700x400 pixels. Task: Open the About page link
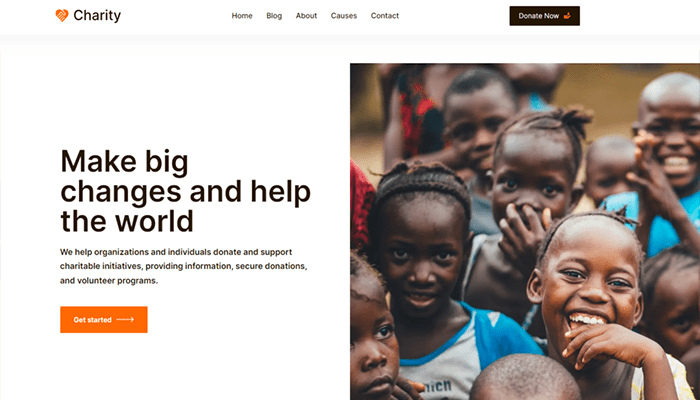[306, 16]
